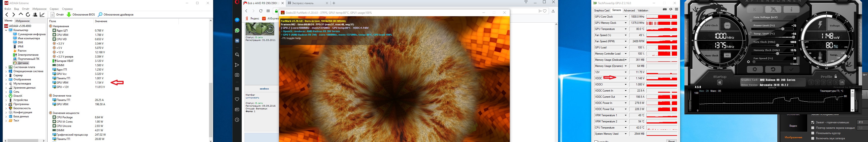Open the GPU-Z hamburger menu
The width and height of the screenshot is (868, 142).
[x=676, y=9]
